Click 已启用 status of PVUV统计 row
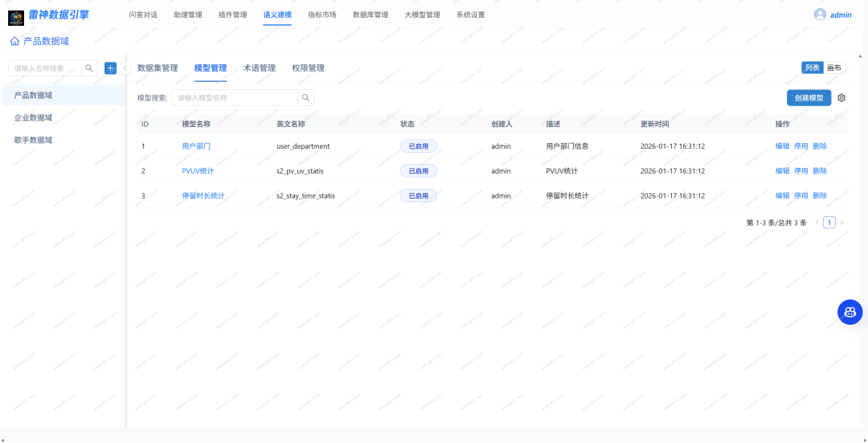Image resolution: width=868 pixels, height=443 pixels. click(419, 171)
